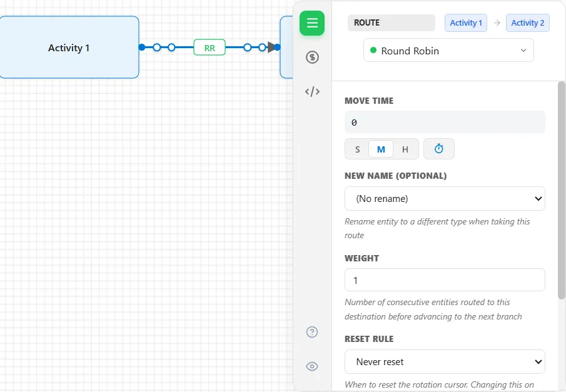566x392 pixels.
Task: Click the properties panel scrollbar
Action: [x=561, y=191]
